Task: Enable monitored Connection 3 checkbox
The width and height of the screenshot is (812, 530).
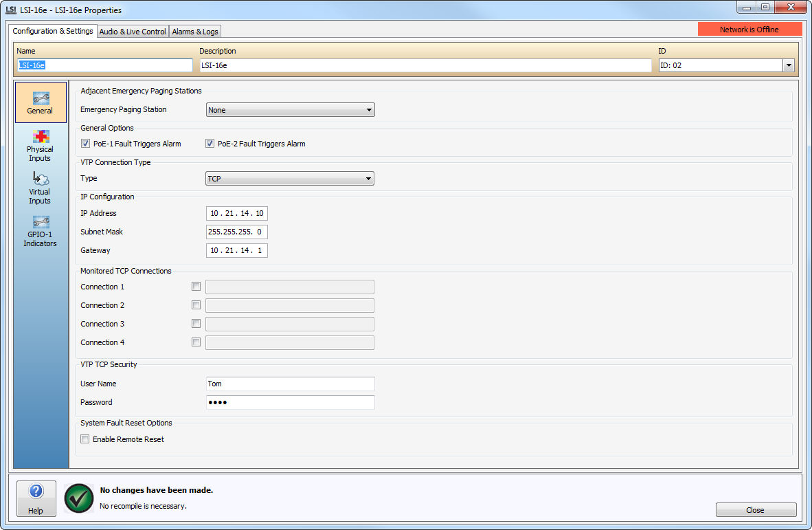Action: coord(196,324)
